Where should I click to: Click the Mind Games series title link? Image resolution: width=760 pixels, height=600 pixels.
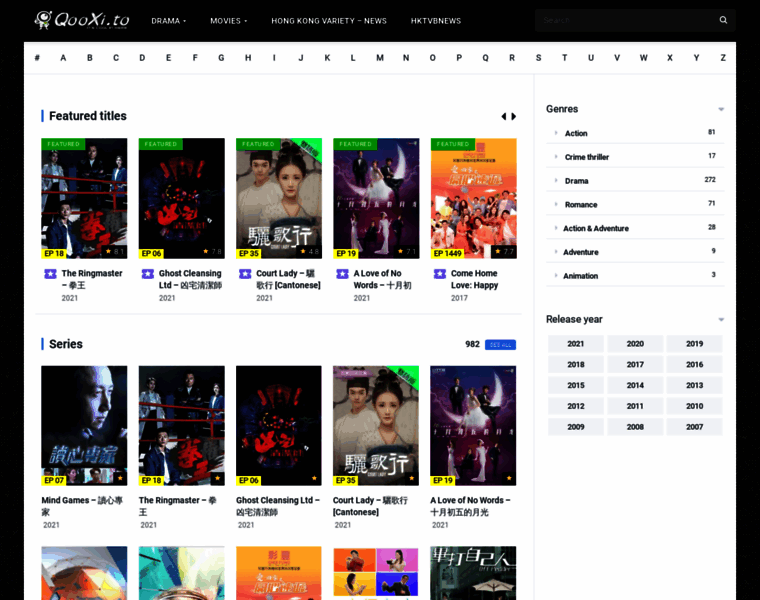[82, 506]
